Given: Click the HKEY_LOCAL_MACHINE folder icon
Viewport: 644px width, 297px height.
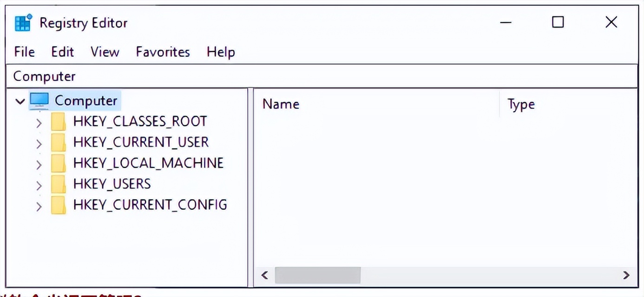Looking at the screenshot, I should (x=58, y=163).
